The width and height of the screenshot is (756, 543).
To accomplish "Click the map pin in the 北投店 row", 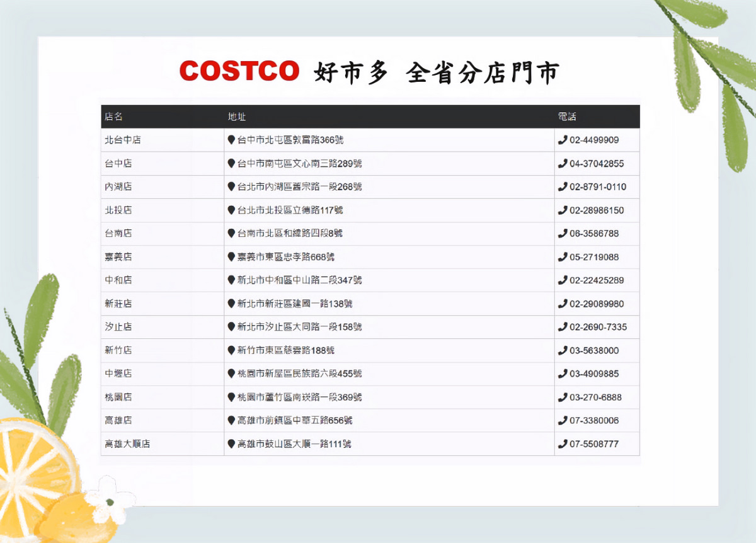I will (231, 210).
